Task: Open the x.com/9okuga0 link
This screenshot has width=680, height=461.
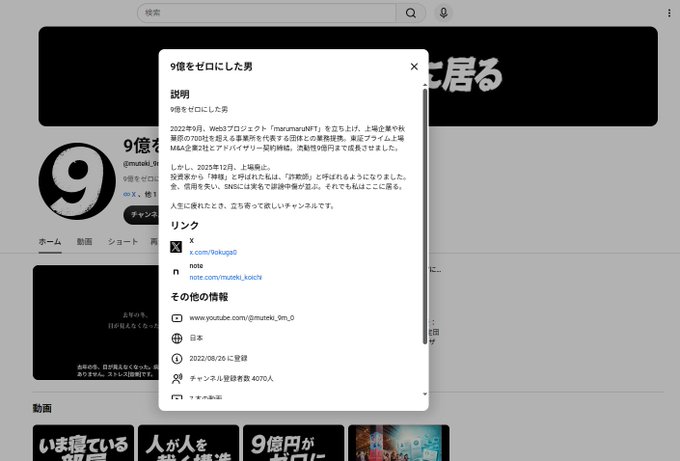Action: tap(213, 252)
